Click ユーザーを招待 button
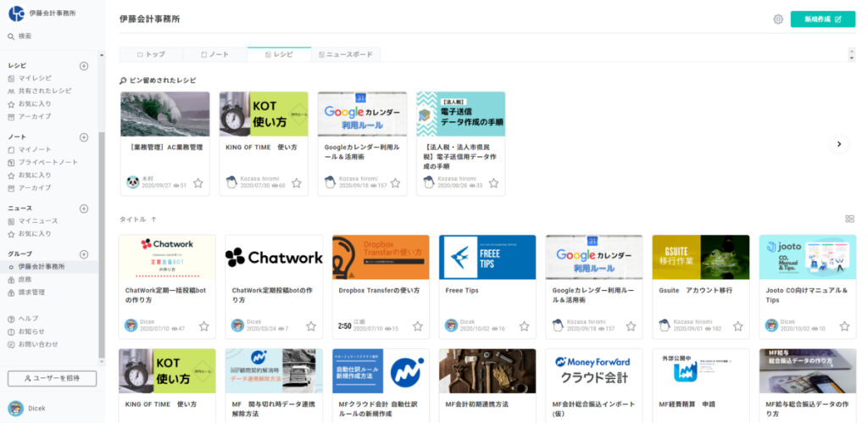Image resolution: width=868 pixels, height=423 pixels. pos(52,379)
